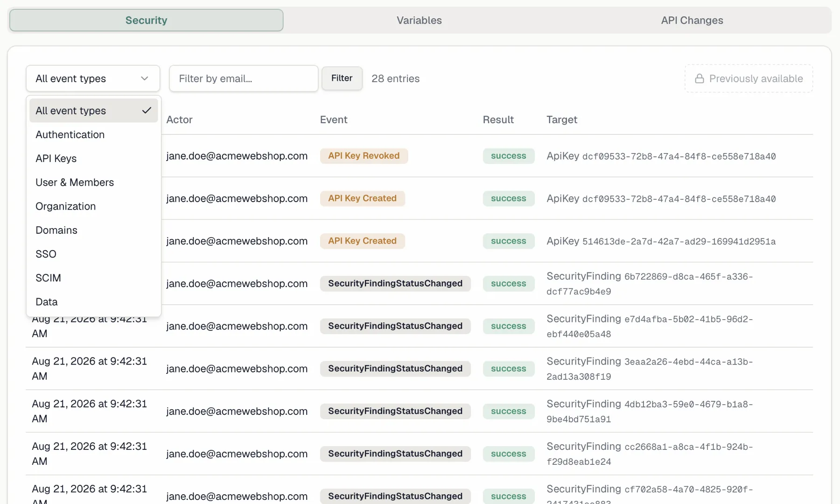Click the Target column header

(x=561, y=119)
